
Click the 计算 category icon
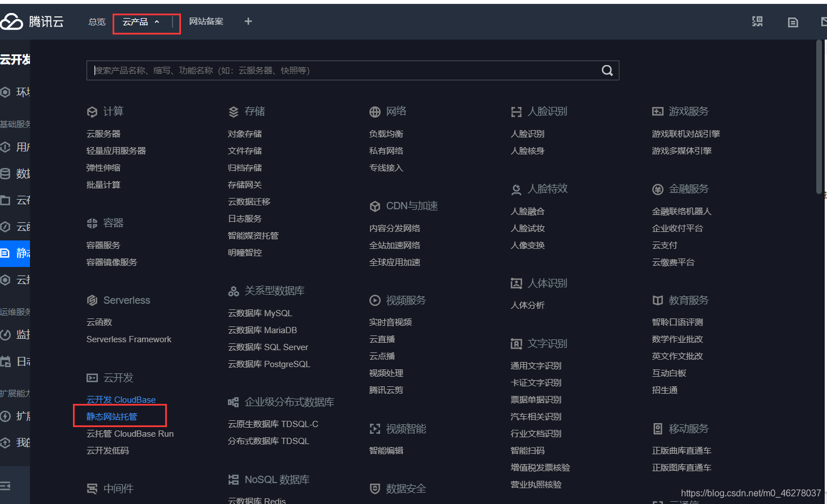92,112
